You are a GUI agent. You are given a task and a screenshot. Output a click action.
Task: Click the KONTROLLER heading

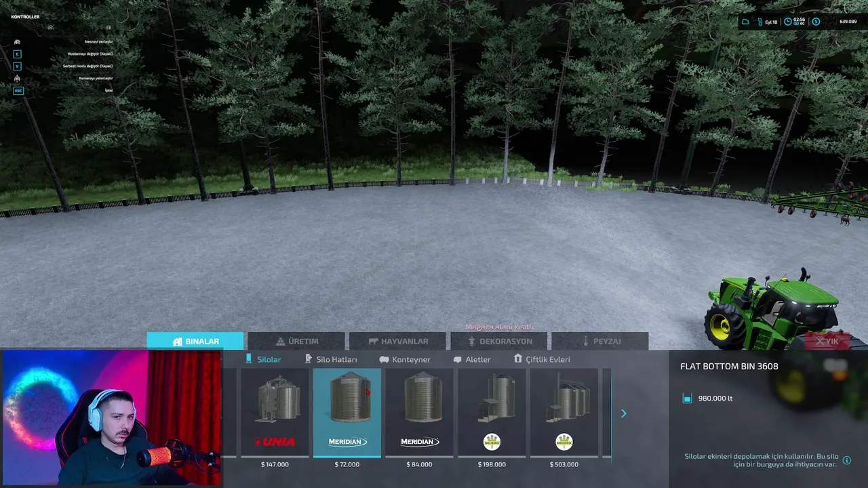point(25,16)
